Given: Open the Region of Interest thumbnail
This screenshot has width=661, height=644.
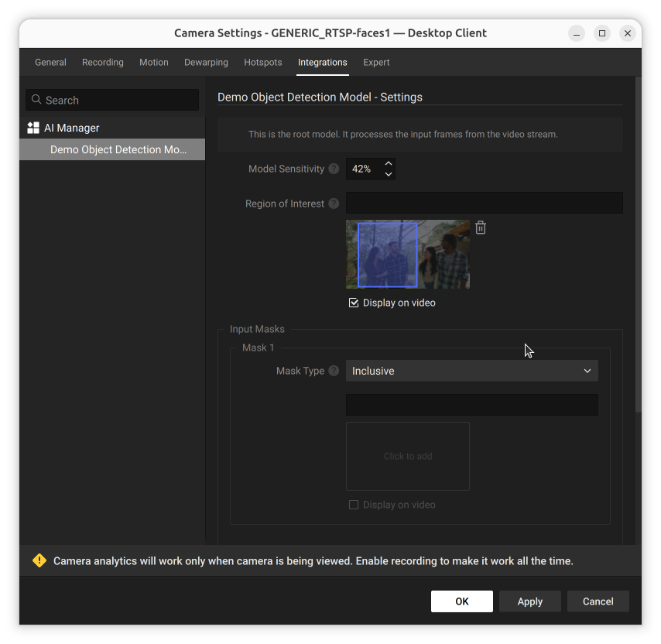Looking at the screenshot, I should pyautogui.click(x=408, y=254).
